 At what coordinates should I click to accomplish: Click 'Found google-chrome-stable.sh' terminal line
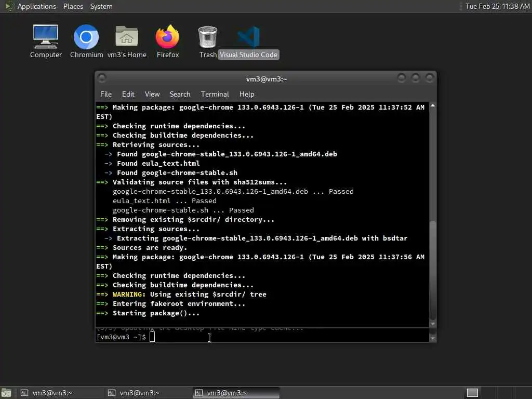(x=177, y=172)
